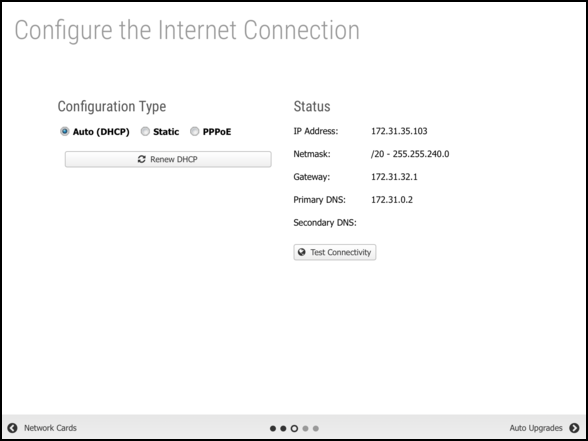Jump to fourth wizard step dot
Image resolution: width=588 pixels, height=441 pixels.
(x=305, y=428)
